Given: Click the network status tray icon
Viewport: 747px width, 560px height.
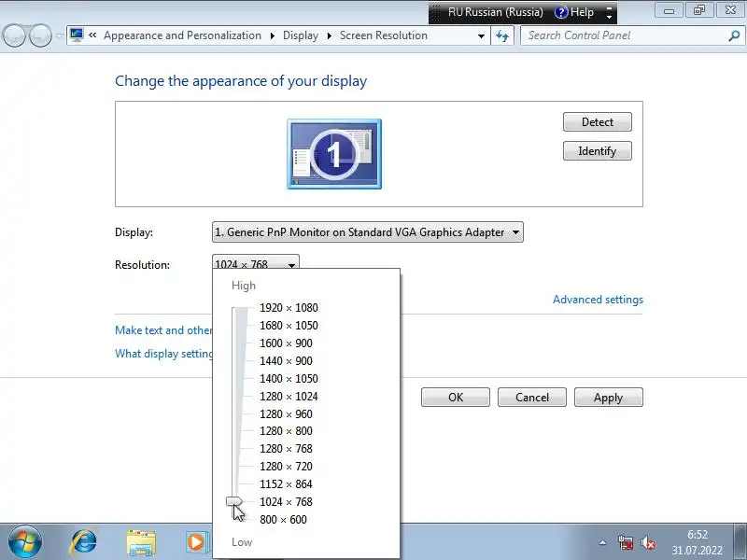Looking at the screenshot, I should (x=626, y=542).
